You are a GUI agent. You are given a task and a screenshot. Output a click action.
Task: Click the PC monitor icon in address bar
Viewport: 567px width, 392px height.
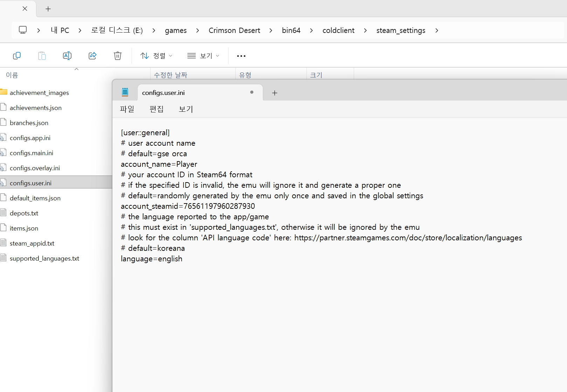click(x=23, y=30)
